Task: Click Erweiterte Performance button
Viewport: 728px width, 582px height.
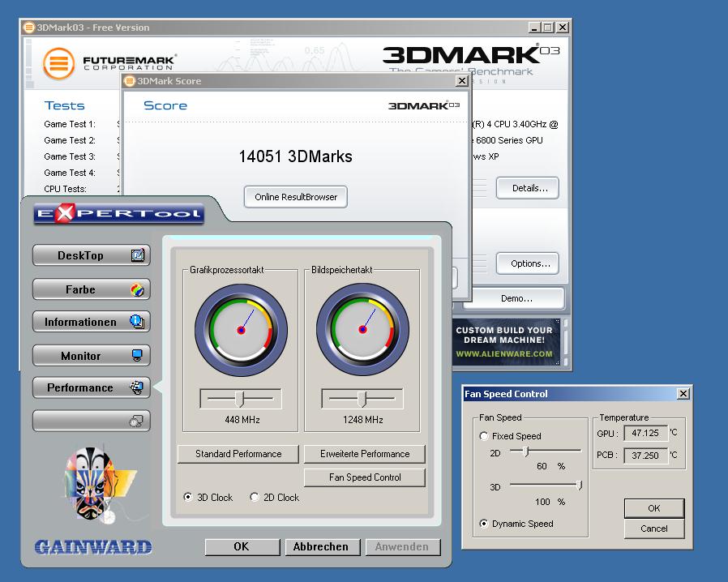Action: pos(365,454)
